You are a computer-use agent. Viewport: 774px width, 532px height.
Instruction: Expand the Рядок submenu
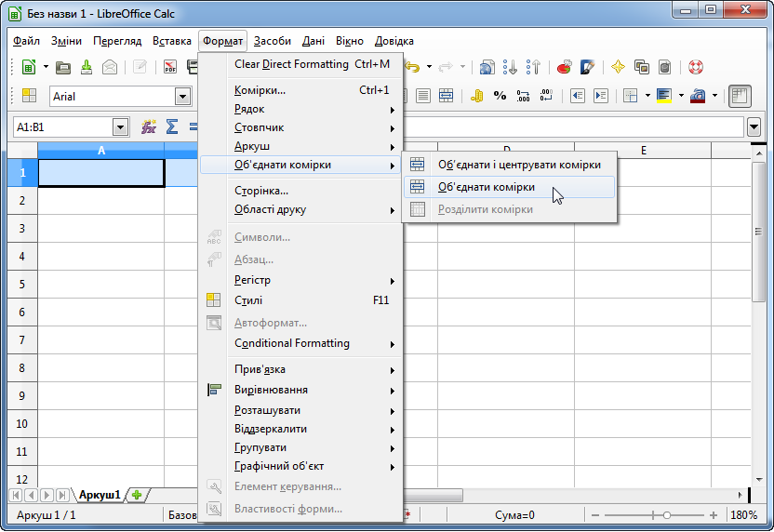[x=301, y=109]
